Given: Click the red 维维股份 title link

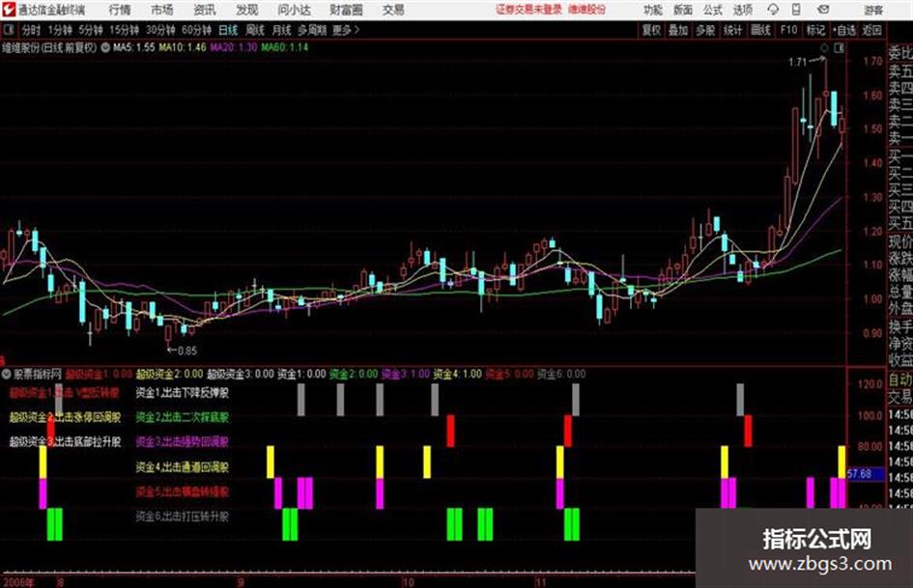Looking at the screenshot, I should [587, 10].
